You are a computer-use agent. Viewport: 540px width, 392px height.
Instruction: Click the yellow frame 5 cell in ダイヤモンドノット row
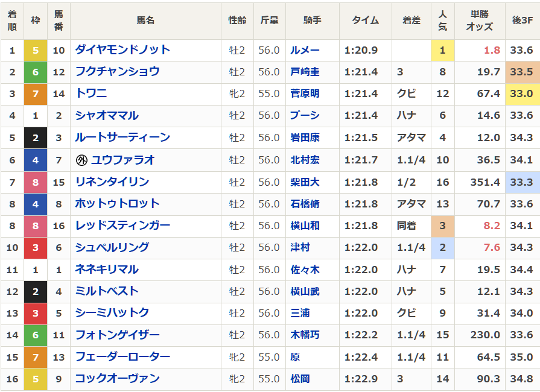click(36, 51)
